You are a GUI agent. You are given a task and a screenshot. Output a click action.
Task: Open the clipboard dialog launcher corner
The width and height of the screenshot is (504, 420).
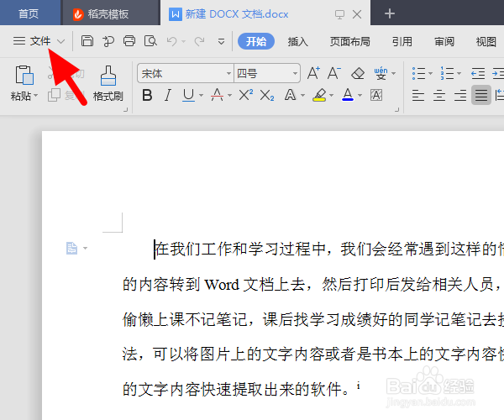coord(125,109)
